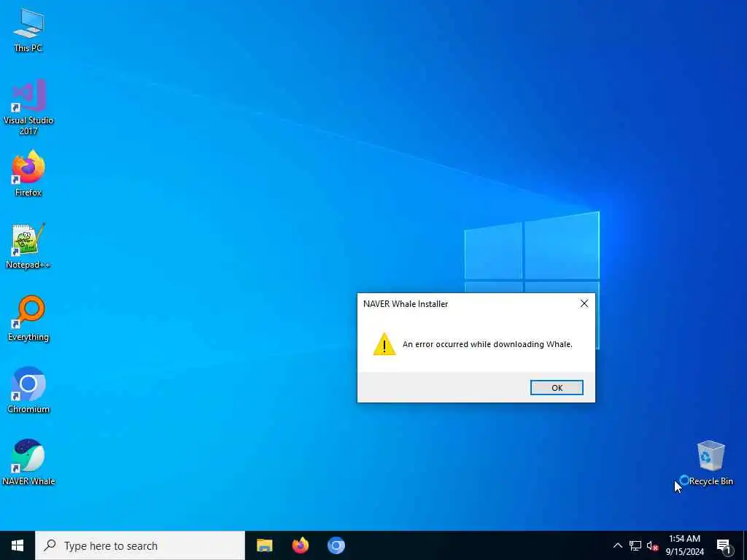This screenshot has height=560, width=747.
Task: Click the warning icon in the dialog
Action: (x=384, y=344)
